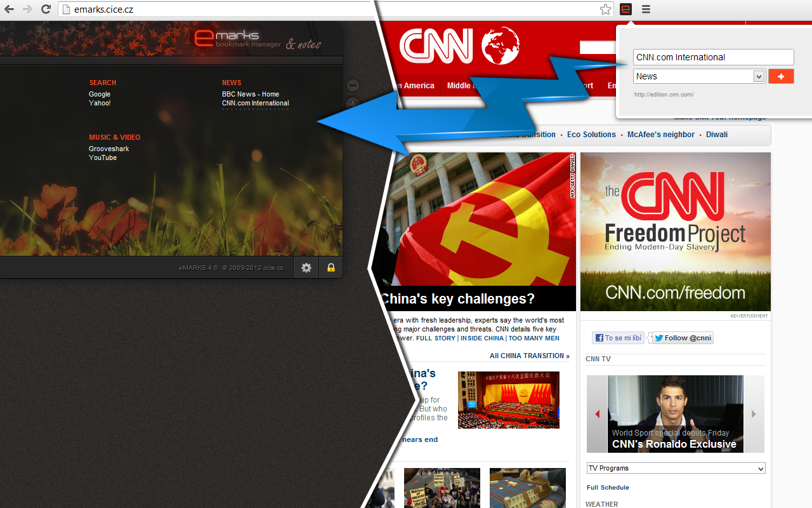
Task: Open the Grooveshark bookmark
Action: [108, 149]
